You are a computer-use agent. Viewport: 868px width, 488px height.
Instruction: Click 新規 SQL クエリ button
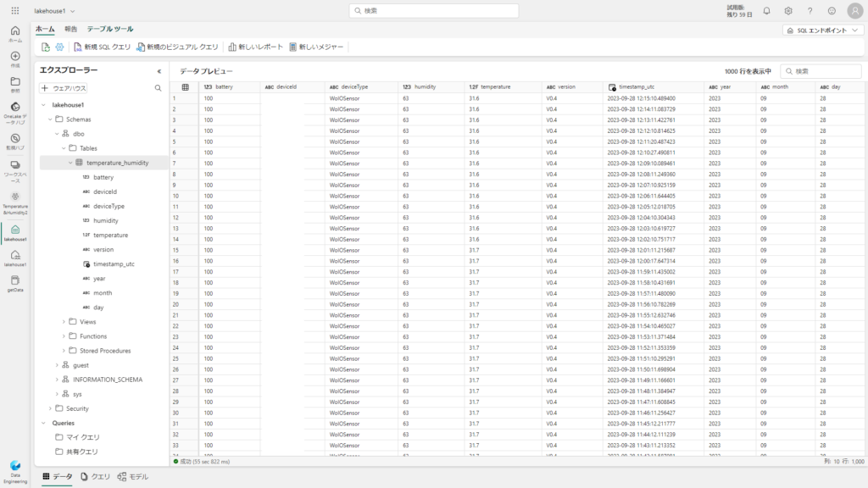point(102,47)
